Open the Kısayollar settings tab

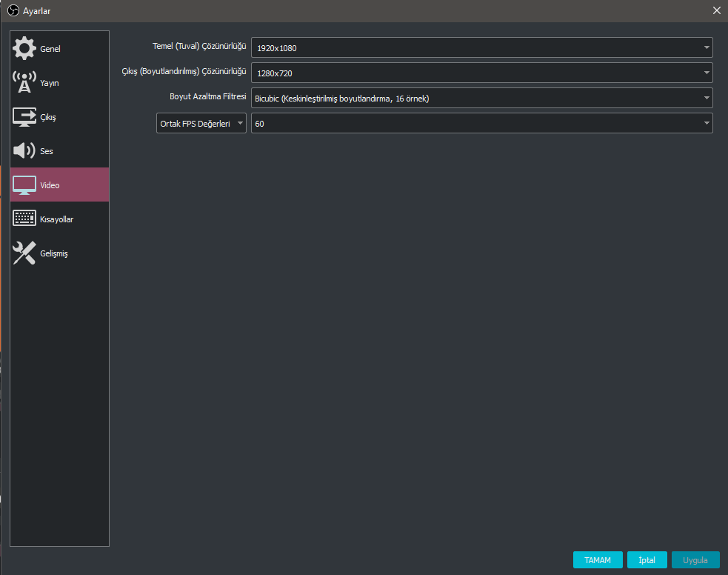click(x=59, y=219)
